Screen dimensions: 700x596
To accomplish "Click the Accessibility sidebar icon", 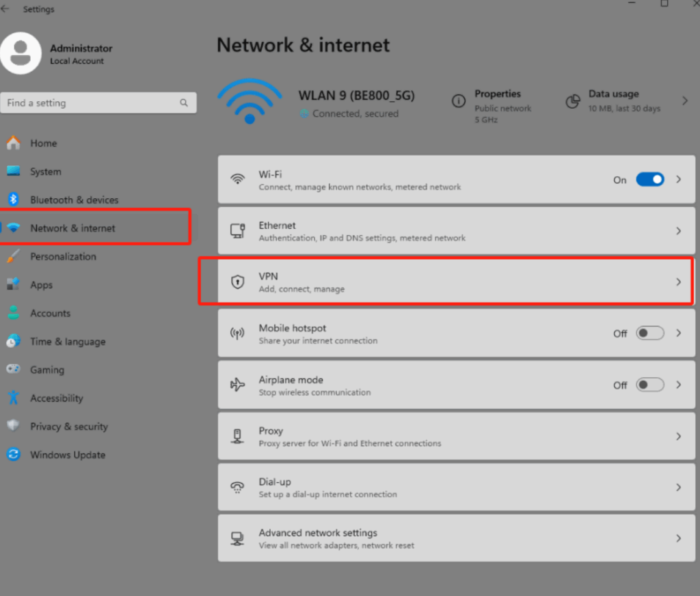I will pyautogui.click(x=13, y=398).
